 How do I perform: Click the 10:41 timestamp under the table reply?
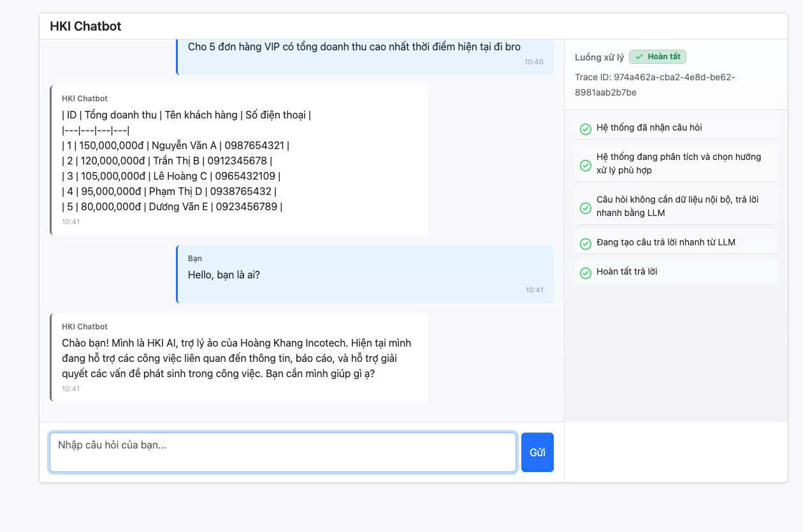pyautogui.click(x=71, y=221)
